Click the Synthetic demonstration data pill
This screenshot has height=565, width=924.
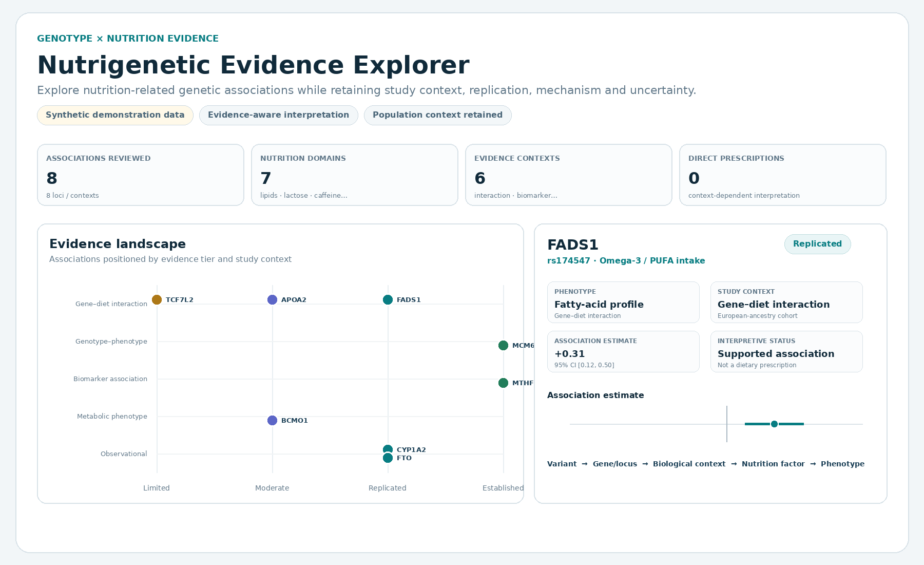(x=115, y=115)
